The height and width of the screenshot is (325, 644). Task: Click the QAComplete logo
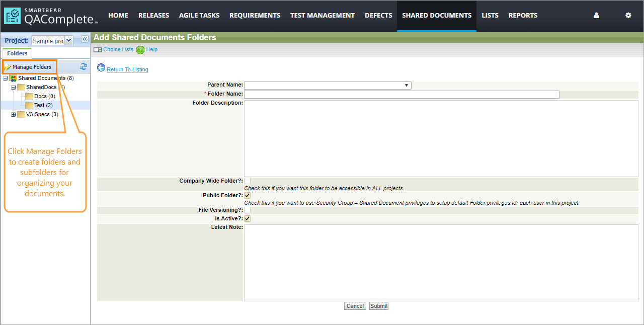pyautogui.click(x=51, y=16)
